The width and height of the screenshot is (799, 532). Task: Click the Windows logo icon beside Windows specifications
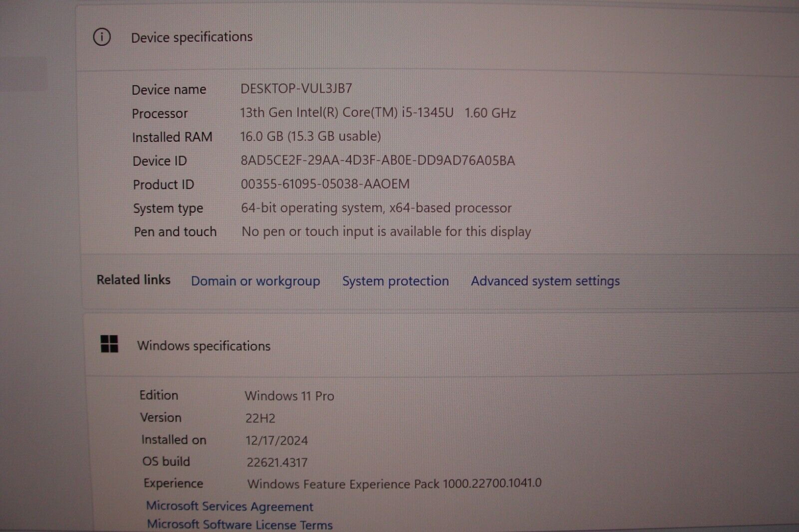[109, 344]
